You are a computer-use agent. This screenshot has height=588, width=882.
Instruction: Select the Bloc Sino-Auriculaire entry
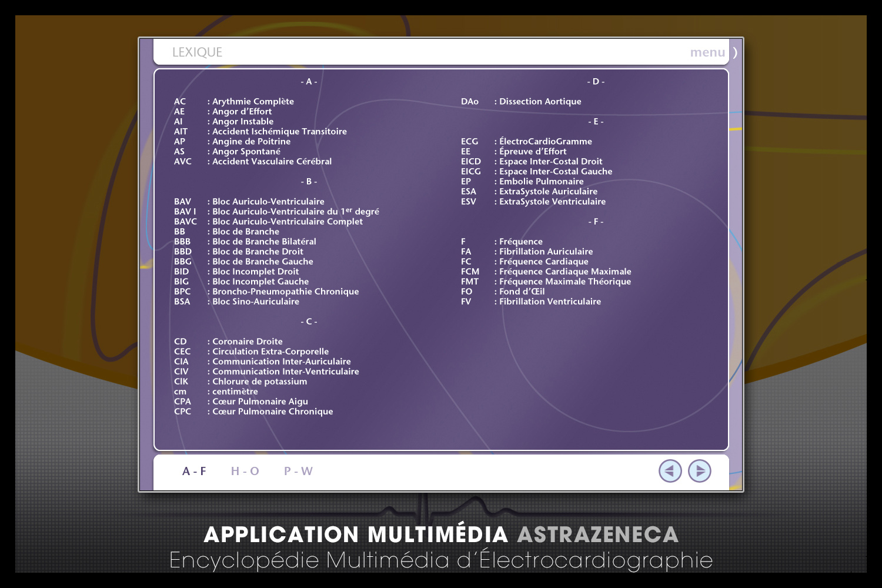click(x=255, y=302)
